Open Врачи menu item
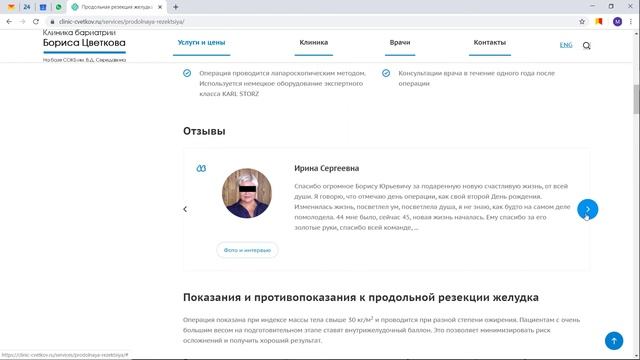Screen dimensions: 640x360 400,42
